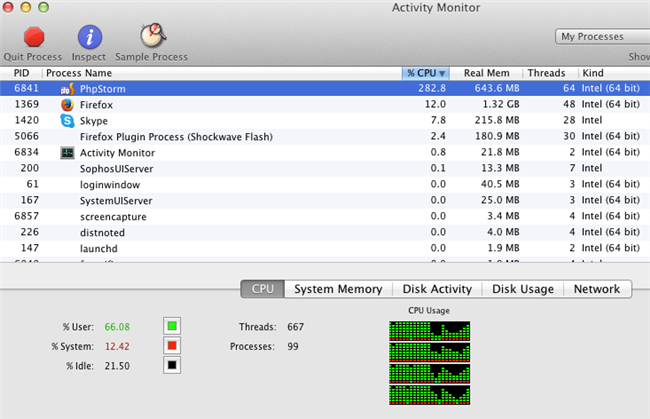Viewport: 650px width, 419px height.
Task: Click the Quit Process label
Action: coord(33,57)
